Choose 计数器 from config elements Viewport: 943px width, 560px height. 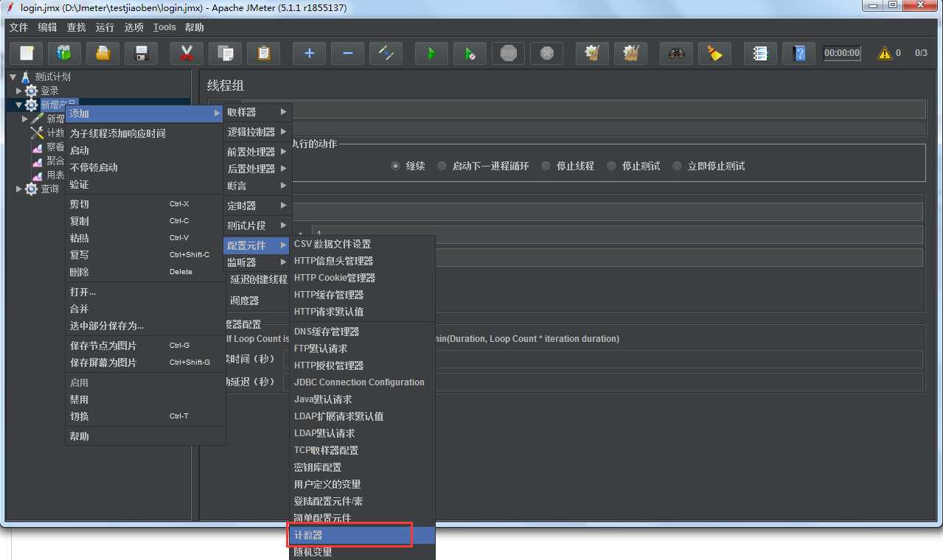pyautogui.click(x=361, y=535)
